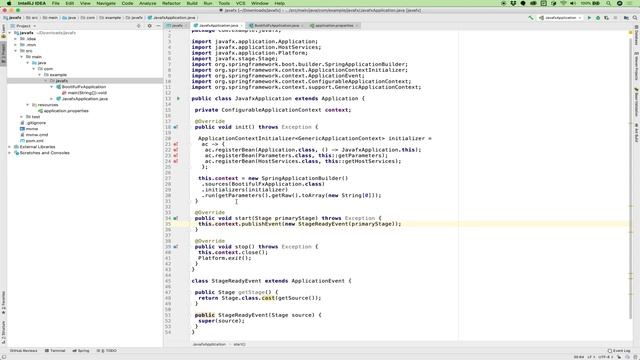This screenshot has height=360, width=640.
Task: Open the Build menu
Action: tap(192, 3)
